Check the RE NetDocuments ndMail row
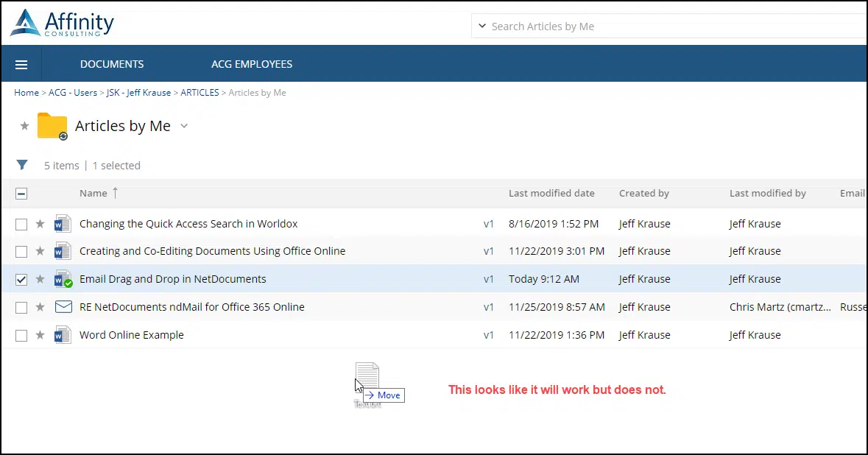This screenshot has height=455, width=868. (x=21, y=307)
